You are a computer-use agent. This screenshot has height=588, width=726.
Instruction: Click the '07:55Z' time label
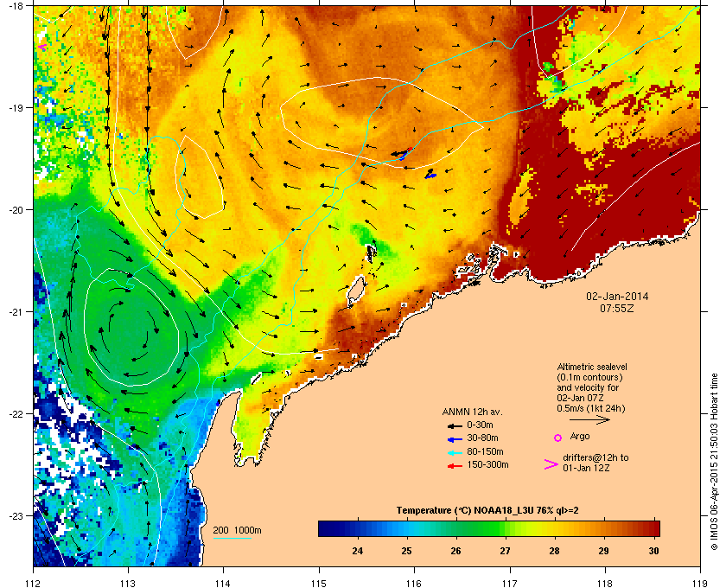[617, 308]
